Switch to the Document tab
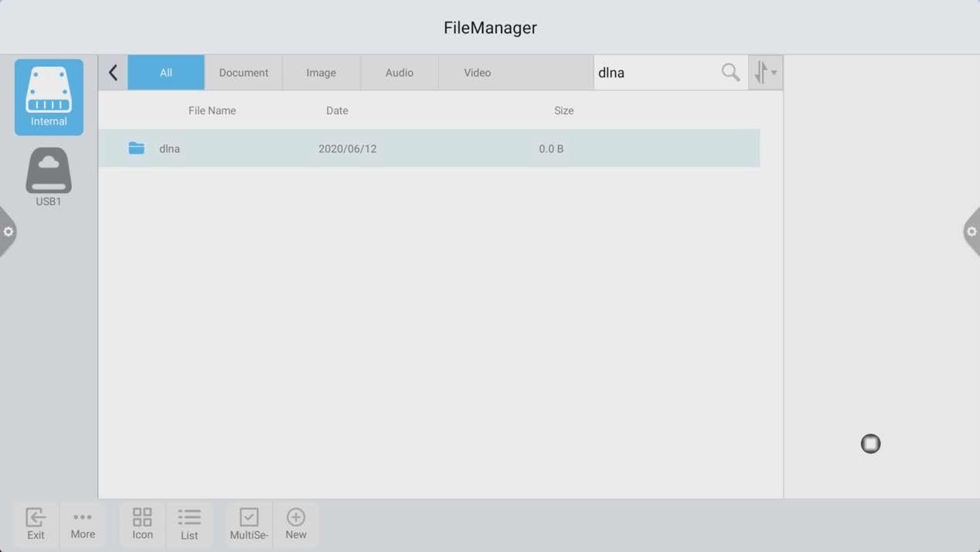This screenshot has height=552, width=980. tap(243, 73)
